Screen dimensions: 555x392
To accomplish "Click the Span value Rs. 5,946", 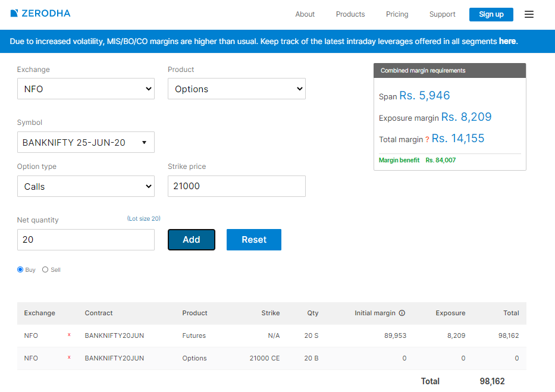I will click(x=424, y=96).
